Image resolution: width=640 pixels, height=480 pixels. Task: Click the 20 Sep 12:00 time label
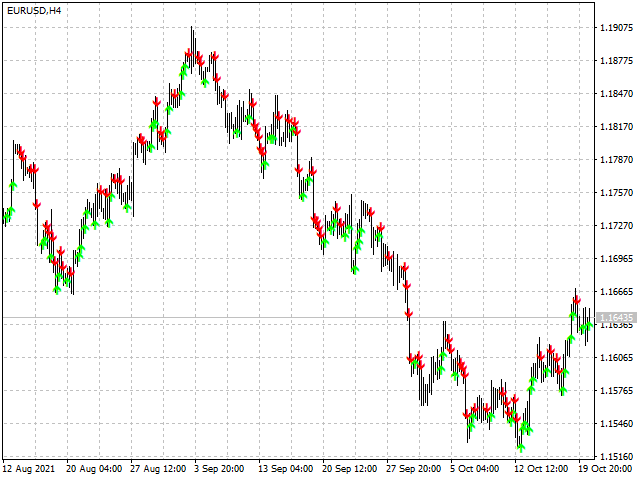[350, 469]
